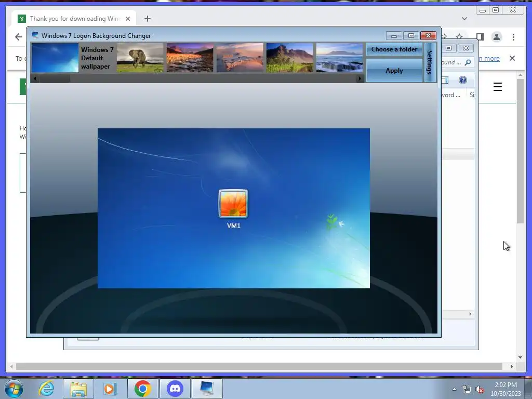Launch Internet Explorer from the taskbar

[x=46, y=389]
